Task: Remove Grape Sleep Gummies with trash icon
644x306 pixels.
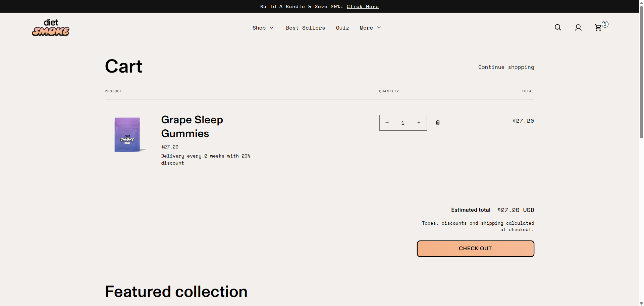Action: 438,123
